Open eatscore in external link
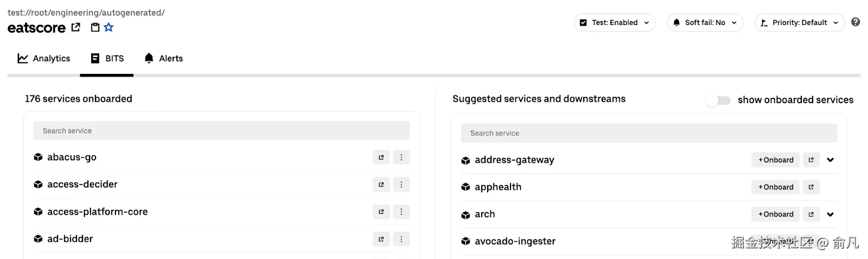Viewport: 868px width, 259px height. point(76,27)
